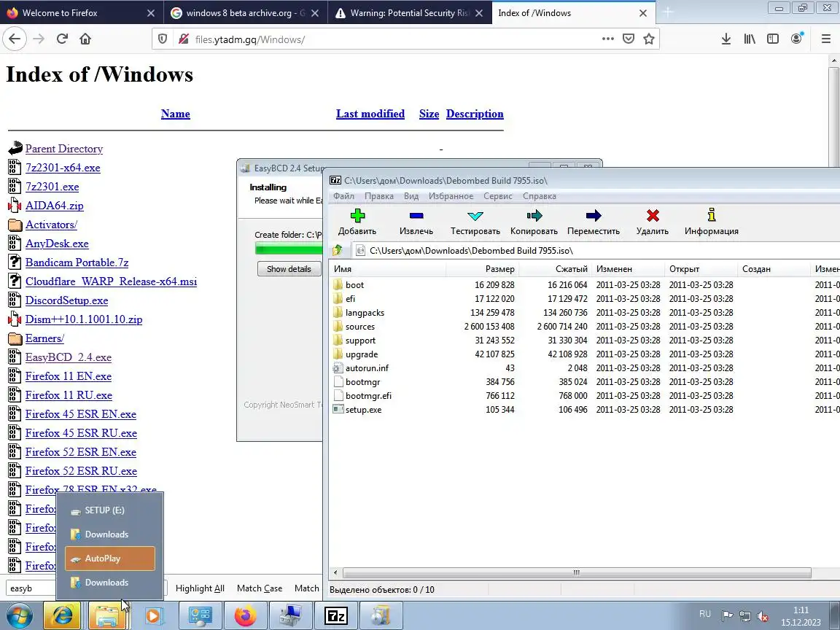Image resolution: width=840 pixels, height=630 pixels.
Task: Switch to Firefox taskbar button
Action: pos(245,616)
